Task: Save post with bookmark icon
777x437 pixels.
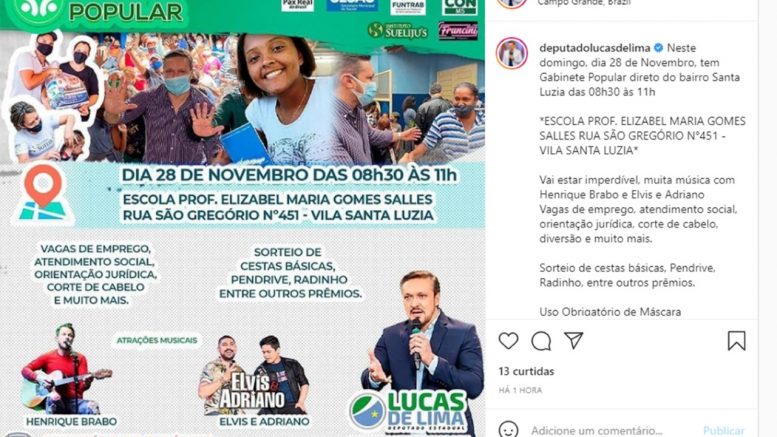Action: pos(736,341)
